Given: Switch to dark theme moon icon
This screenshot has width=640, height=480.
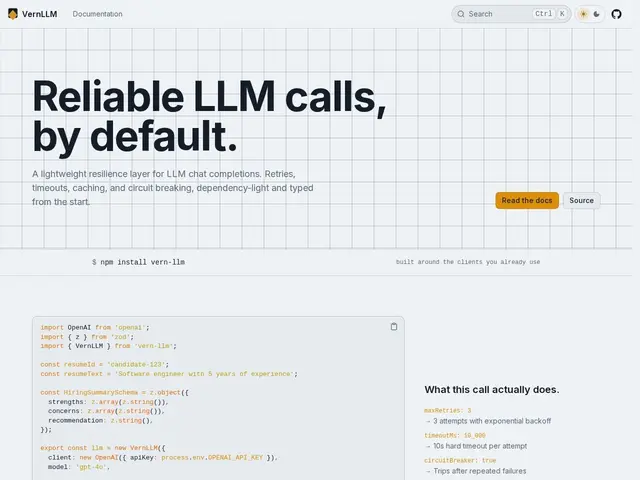Looking at the screenshot, I should [597, 14].
